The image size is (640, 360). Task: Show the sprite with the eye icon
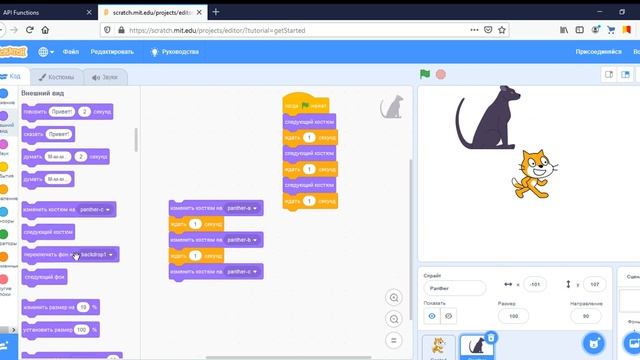[x=432, y=316]
